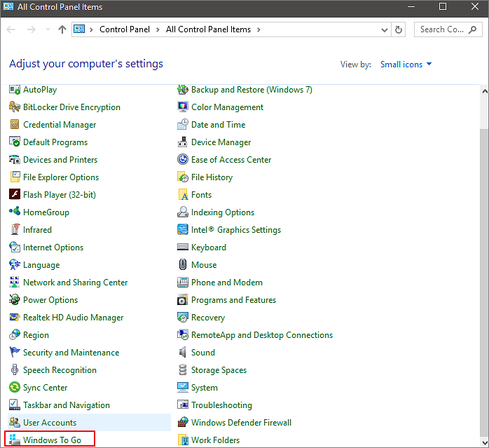This screenshot has width=489, height=448.
Task: Click the Intel Graphics Settings icon
Action: tap(183, 230)
